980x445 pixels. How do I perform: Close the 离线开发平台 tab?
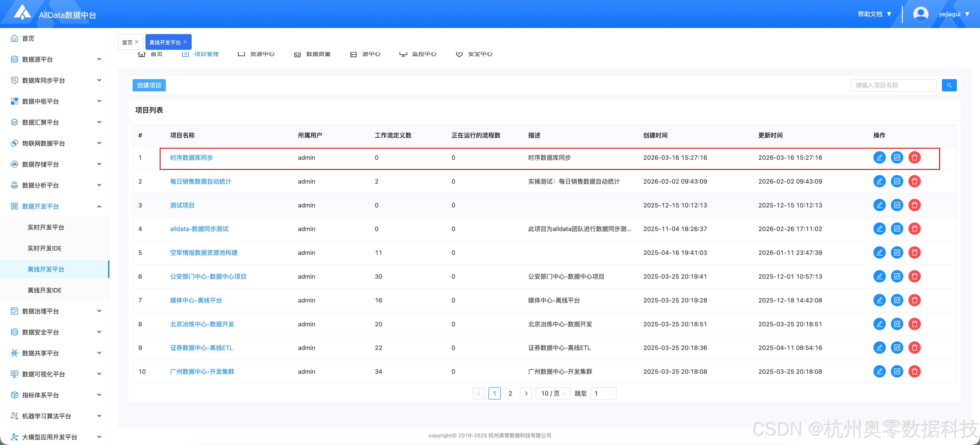point(185,42)
